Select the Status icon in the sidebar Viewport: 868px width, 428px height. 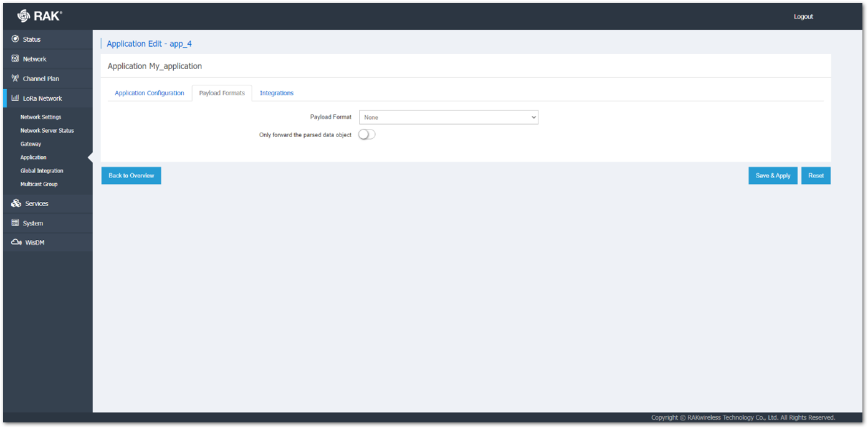[15, 38]
